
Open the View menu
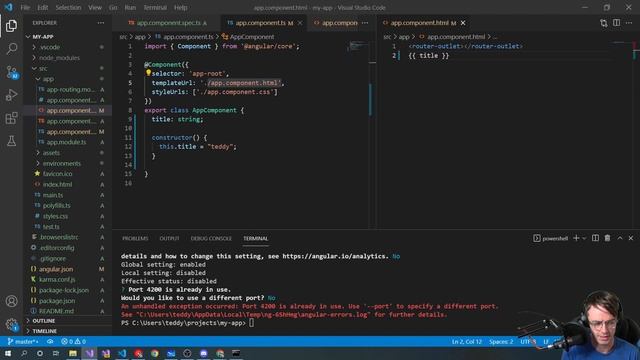coord(95,8)
